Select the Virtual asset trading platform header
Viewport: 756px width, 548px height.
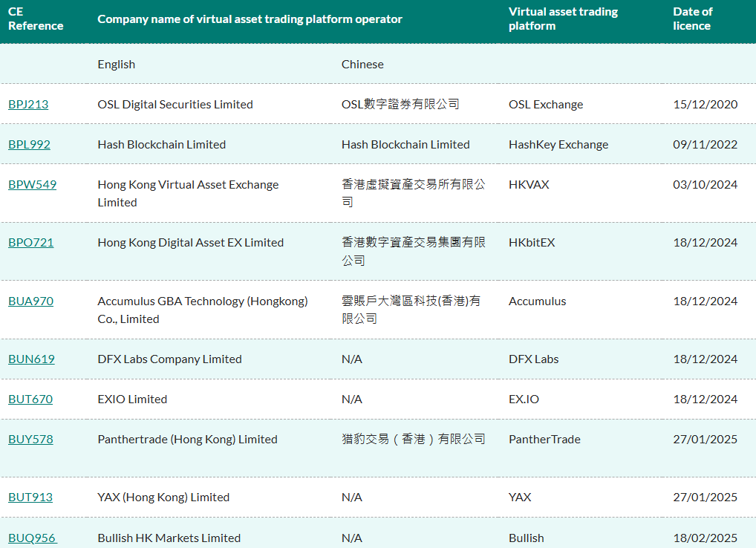pos(563,19)
